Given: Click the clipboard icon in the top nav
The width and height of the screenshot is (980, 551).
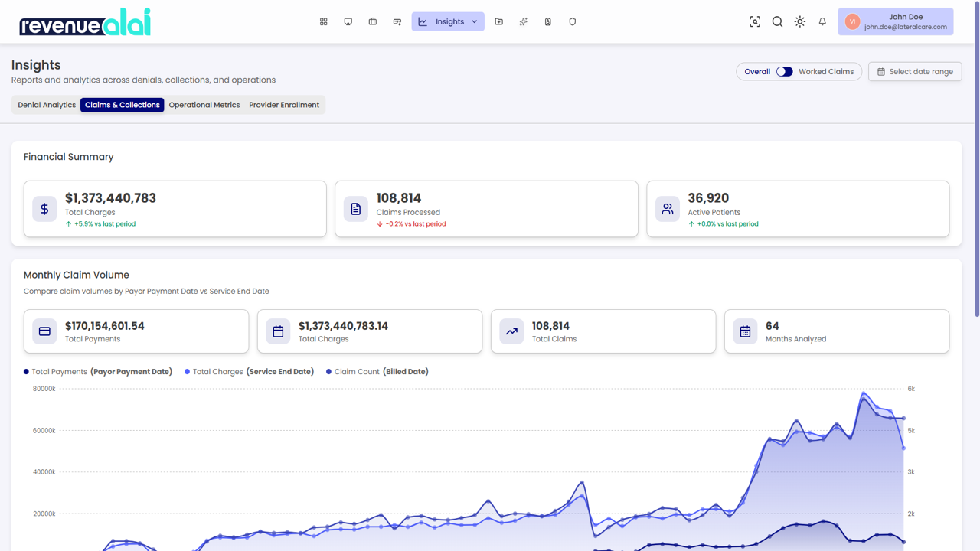Looking at the screenshot, I should point(547,21).
